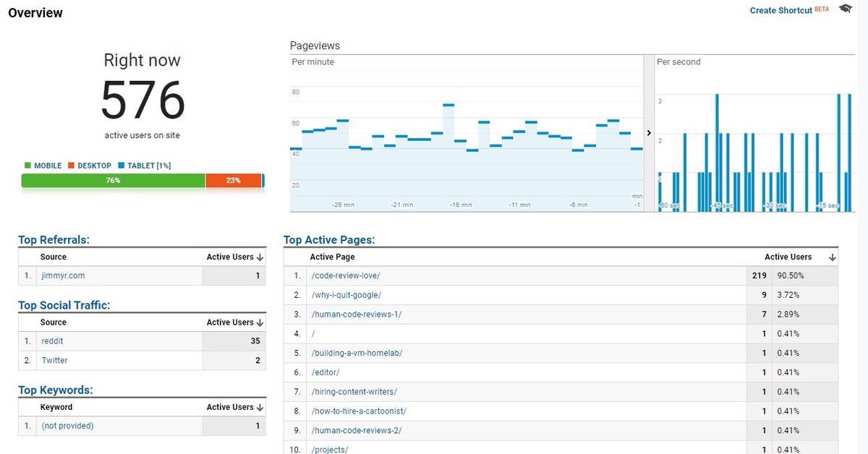Click sort arrow in Top Keywords header

(x=260, y=406)
